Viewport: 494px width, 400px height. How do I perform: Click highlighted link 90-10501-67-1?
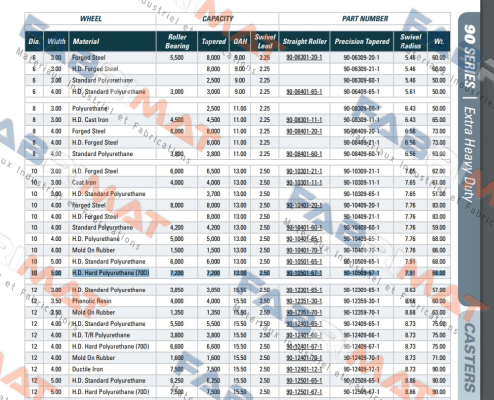(304, 273)
